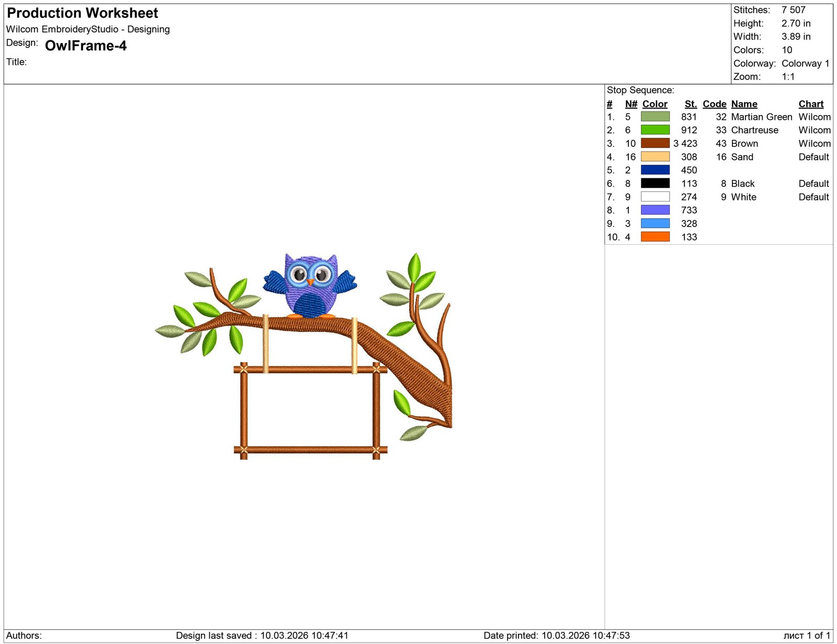
Task: Click the Black color swatch
Action: 655,184
